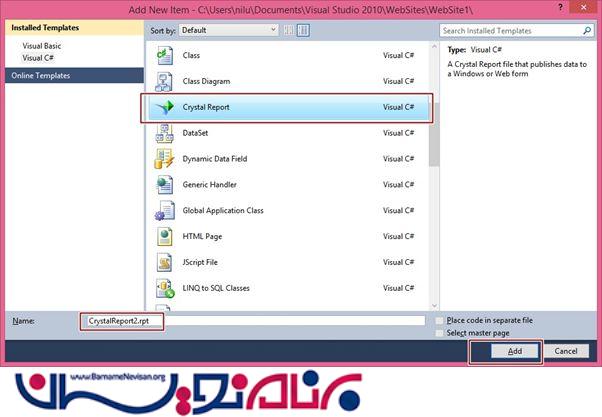Select the LINQ to SQL Classes text
Image resolution: width=602 pixels, height=417 pixels.
coord(216,288)
